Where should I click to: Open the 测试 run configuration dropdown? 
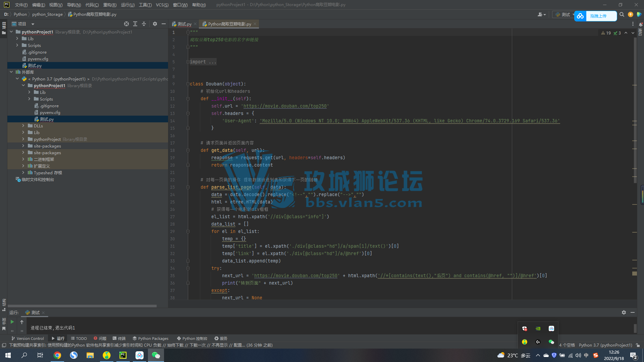click(565, 14)
